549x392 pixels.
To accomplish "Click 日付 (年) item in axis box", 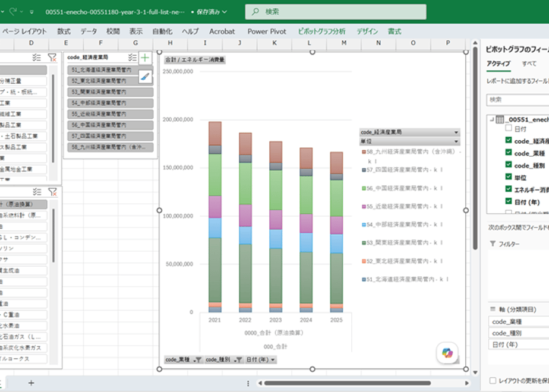I will point(519,344).
